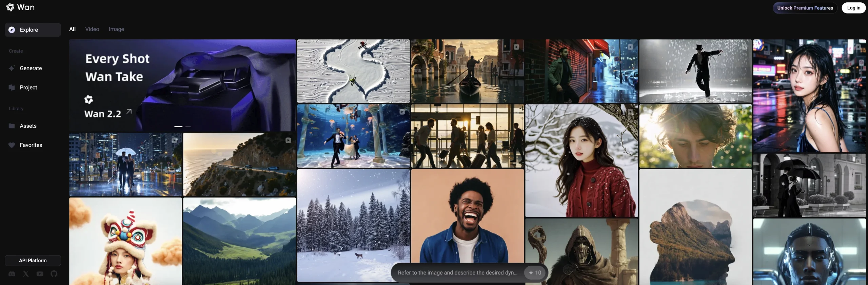
Task: Open the Wan 2.2 banner link arrow
Action: point(129,112)
